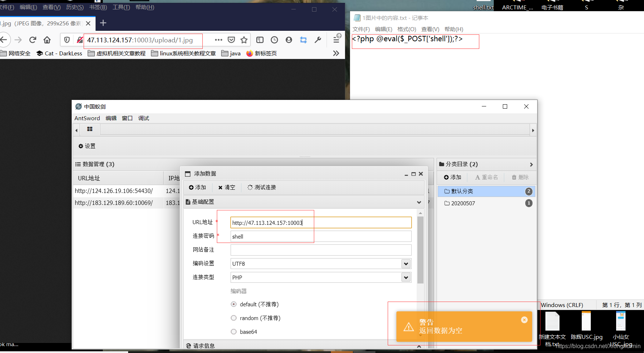This screenshot has height=353, width=644.
Task: Select default (不推荐) encoder
Action: (x=234, y=304)
